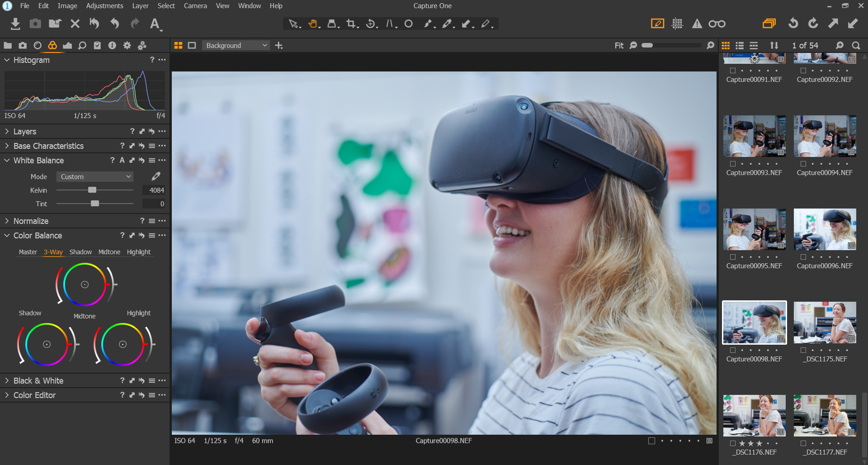
Task: Select the Pan hand tool
Action: pos(313,24)
